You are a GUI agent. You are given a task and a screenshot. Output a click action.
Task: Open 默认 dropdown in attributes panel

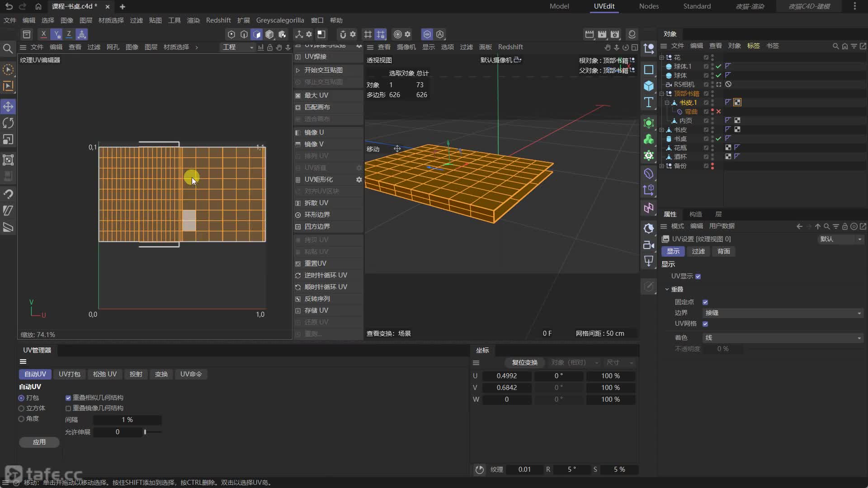point(840,239)
